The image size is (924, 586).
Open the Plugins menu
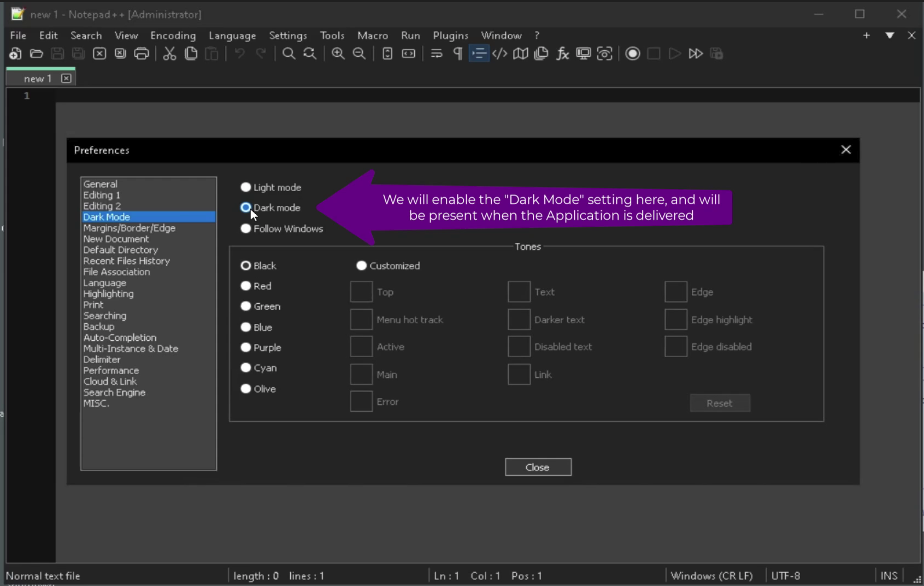click(x=450, y=35)
